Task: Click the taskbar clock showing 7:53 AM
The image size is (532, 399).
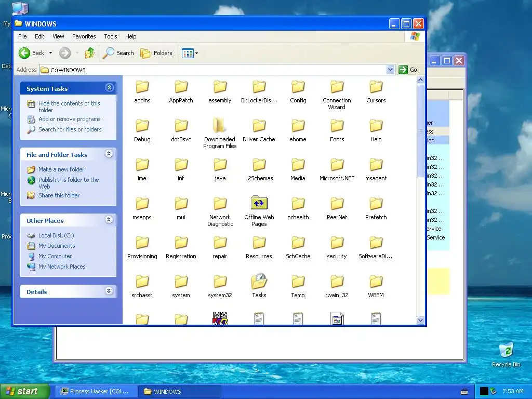Action: (513, 391)
